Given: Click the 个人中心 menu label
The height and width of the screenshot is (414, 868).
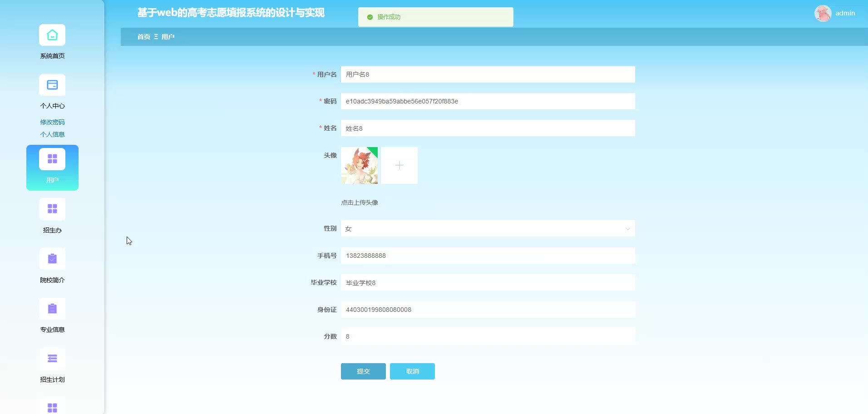Looking at the screenshot, I should tap(52, 106).
